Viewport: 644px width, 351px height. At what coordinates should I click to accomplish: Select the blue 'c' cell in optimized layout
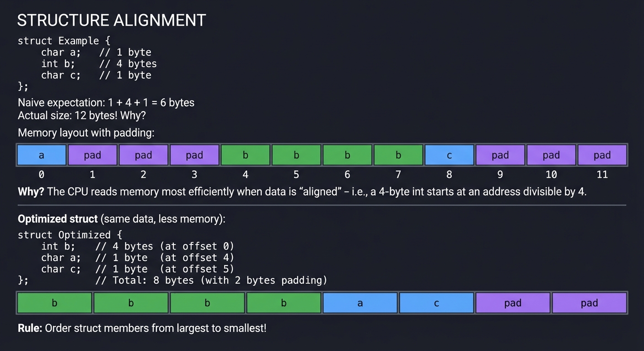click(436, 303)
